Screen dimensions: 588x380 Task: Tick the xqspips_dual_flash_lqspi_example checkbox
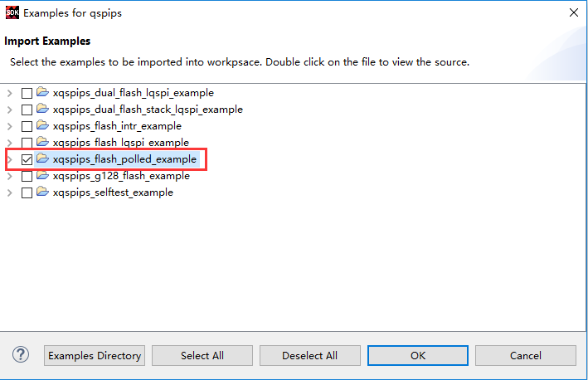tap(27, 93)
